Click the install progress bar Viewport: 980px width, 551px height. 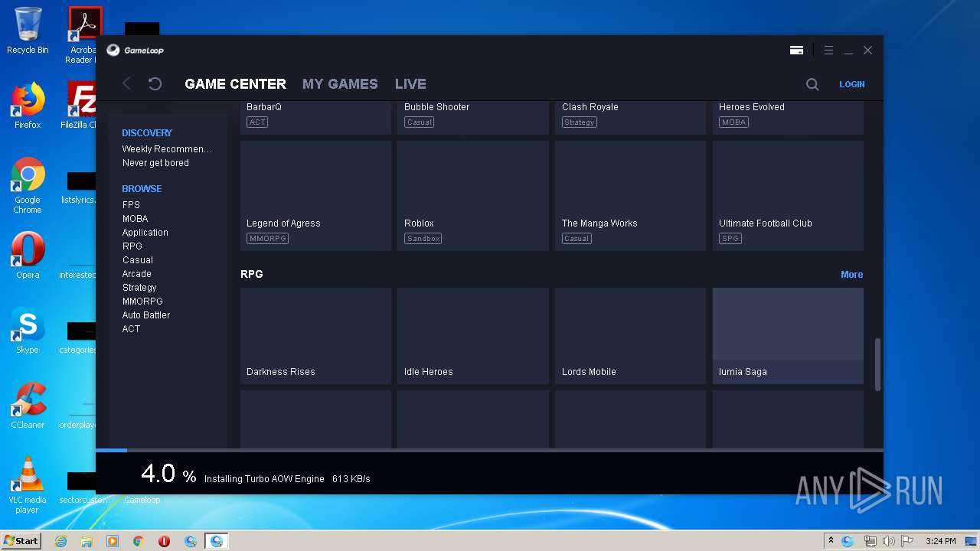pos(489,450)
